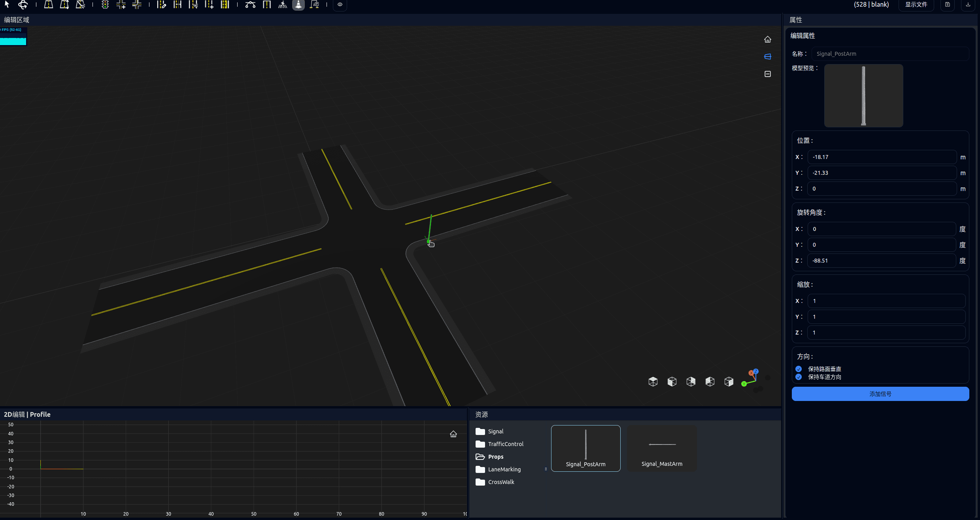The image size is (980, 520).
Task: Select the curve node edit tool
Action: [x=250, y=4]
